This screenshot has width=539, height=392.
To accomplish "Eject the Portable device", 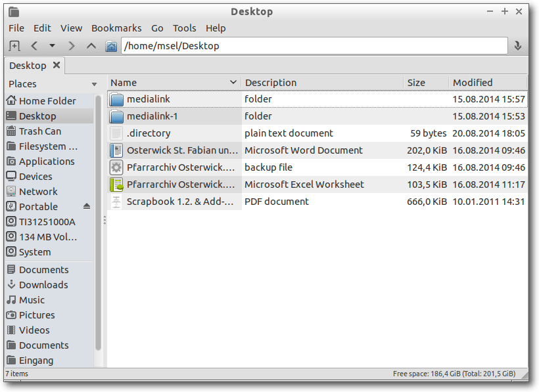I will [87, 206].
